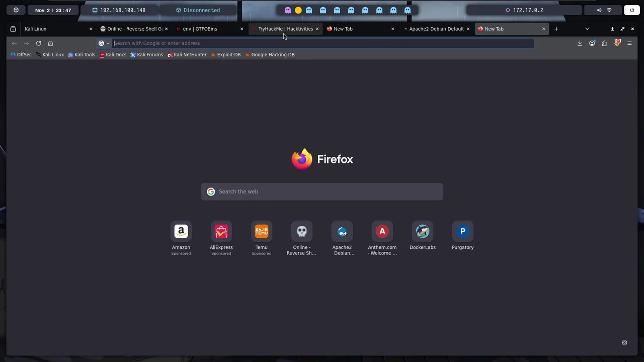Close the Apache2 Debian Default tab
Image resolution: width=644 pixels, height=362 pixels.
click(468, 29)
